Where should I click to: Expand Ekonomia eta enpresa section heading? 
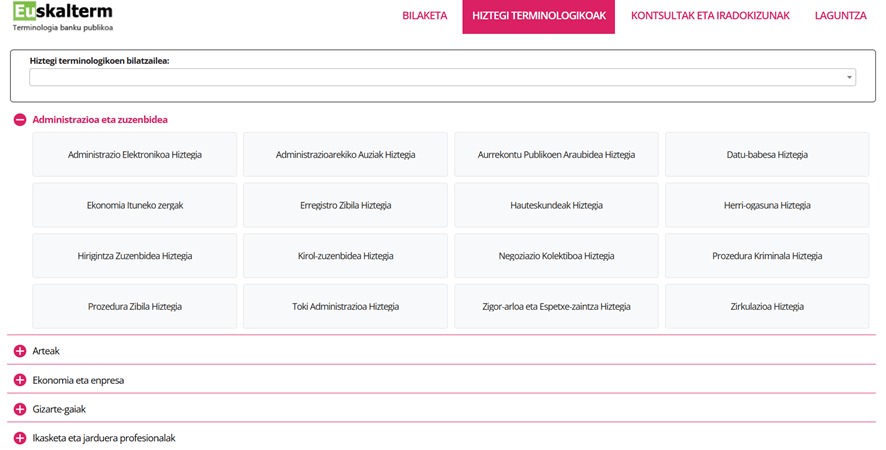pos(78,380)
